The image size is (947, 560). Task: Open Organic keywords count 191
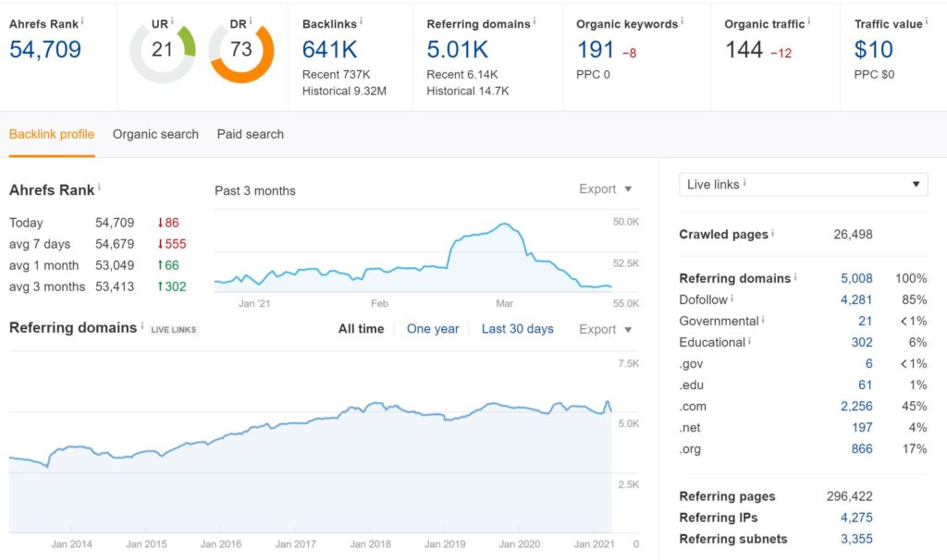(596, 50)
